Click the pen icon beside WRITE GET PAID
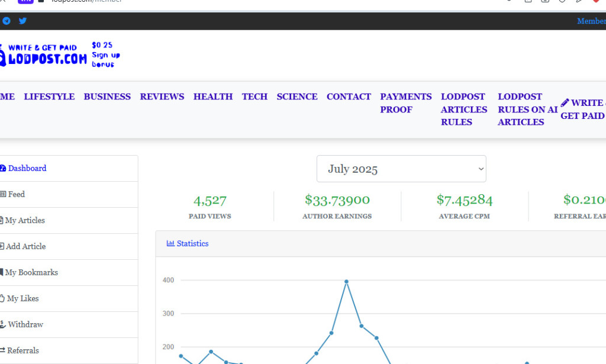The image size is (606, 364). (x=566, y=102)
